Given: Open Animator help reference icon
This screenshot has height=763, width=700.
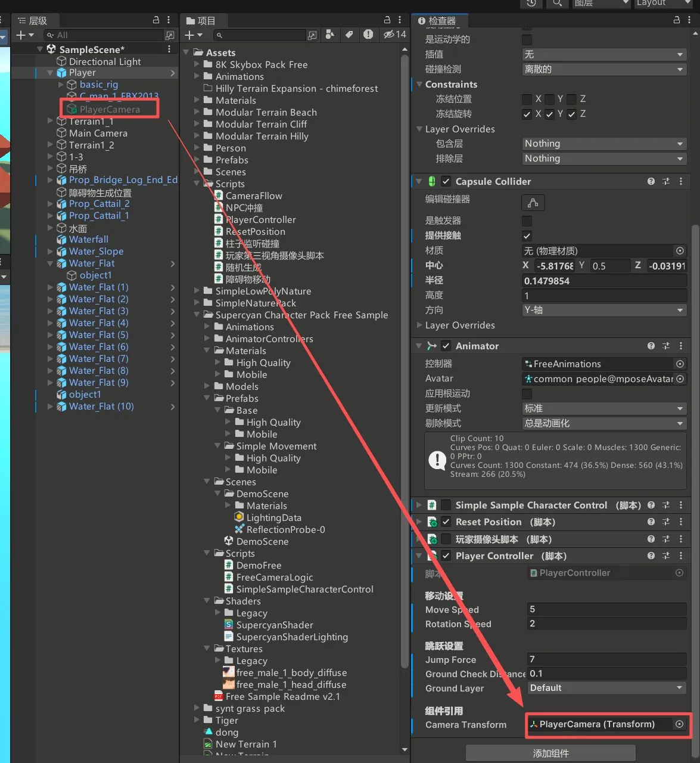Looking at the screenshot, I should (651, 346).
